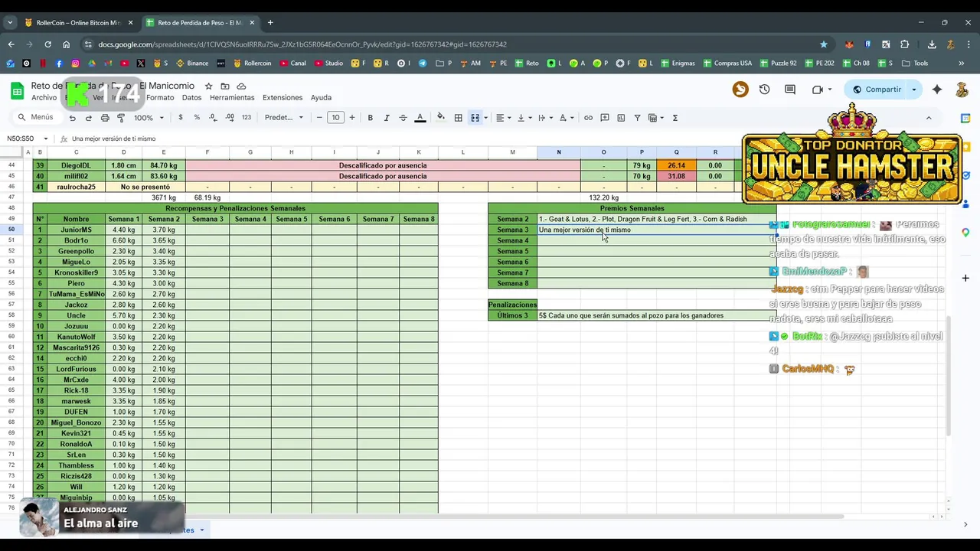Open new browser tab

tap(270, 23)
